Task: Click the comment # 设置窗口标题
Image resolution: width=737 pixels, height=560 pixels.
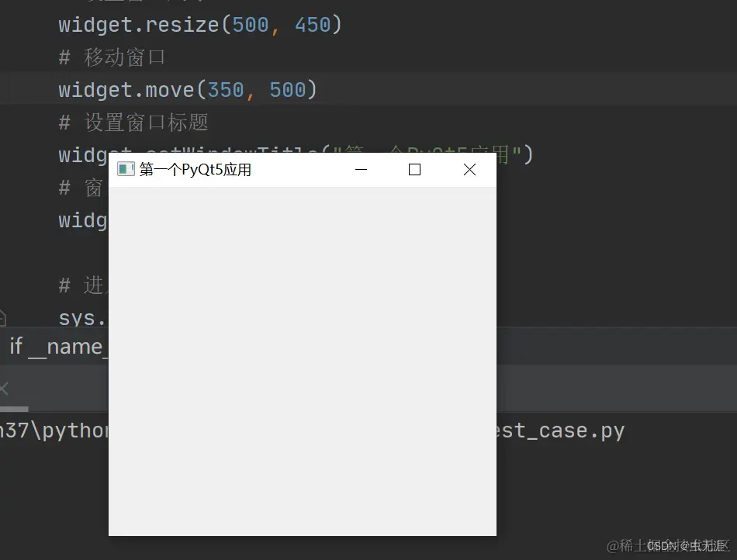Action: [133, 123]
